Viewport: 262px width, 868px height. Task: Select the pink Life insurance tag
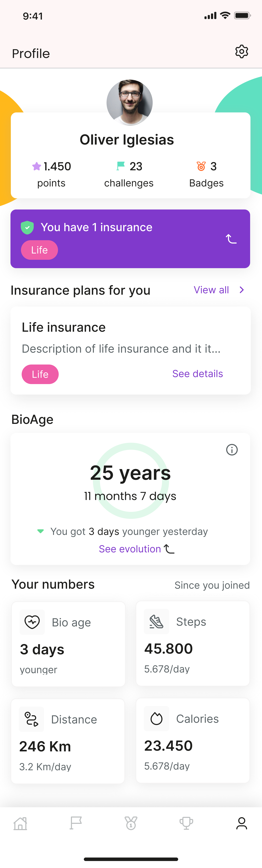40,374
